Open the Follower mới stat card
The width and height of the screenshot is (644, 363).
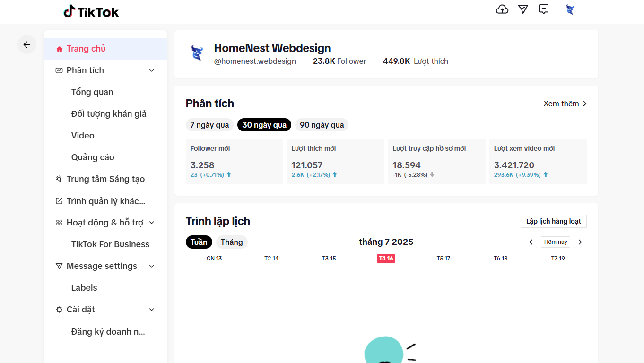point(235,162)
